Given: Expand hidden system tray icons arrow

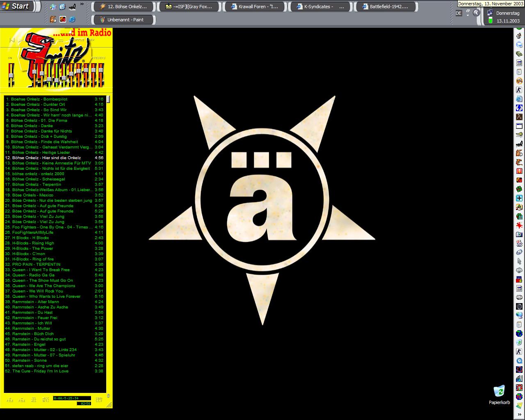Looking at the screenshot, I should click(x=476, y=13).
